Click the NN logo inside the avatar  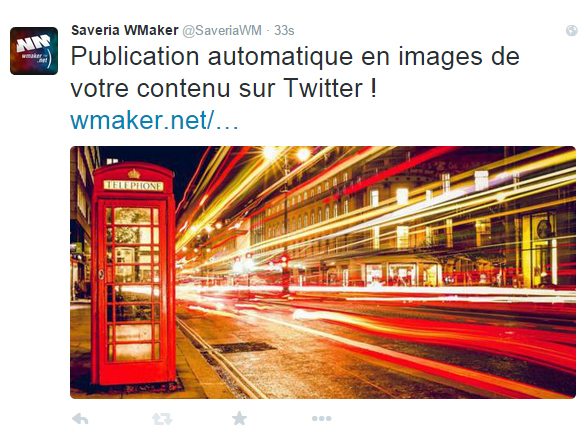34,43
